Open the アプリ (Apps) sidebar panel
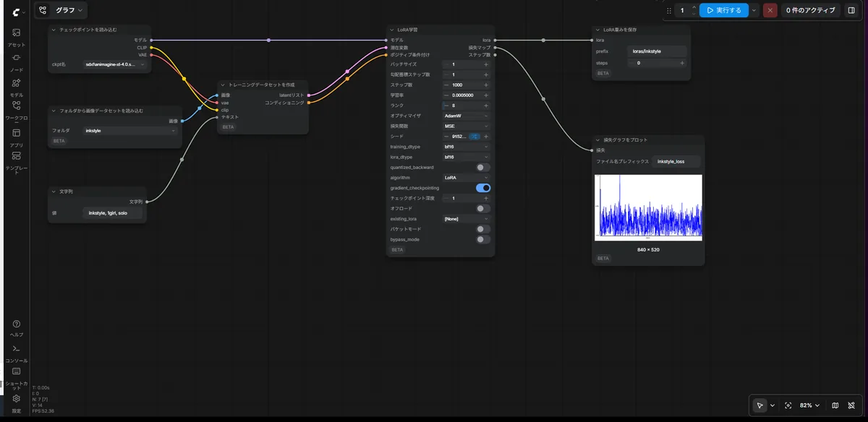Screen dimensions: 868x422 pyautogui.click(x=16, y=137)
